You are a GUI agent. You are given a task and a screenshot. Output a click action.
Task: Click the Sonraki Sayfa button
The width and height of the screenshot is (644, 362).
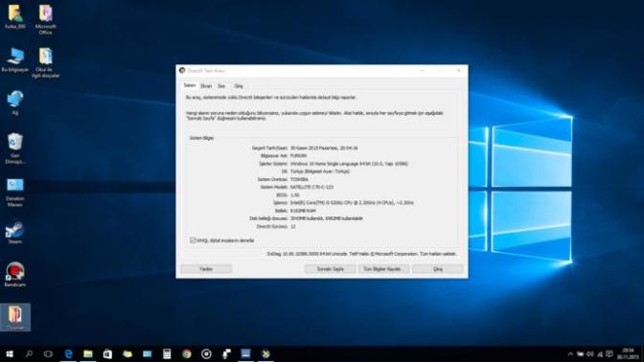coord(330,269)
